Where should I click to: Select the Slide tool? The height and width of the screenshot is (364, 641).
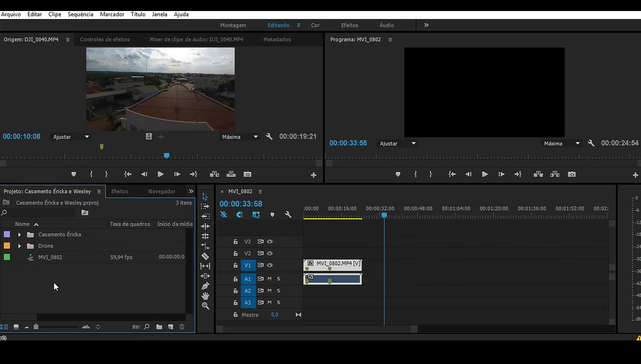(x=205, y=276)
